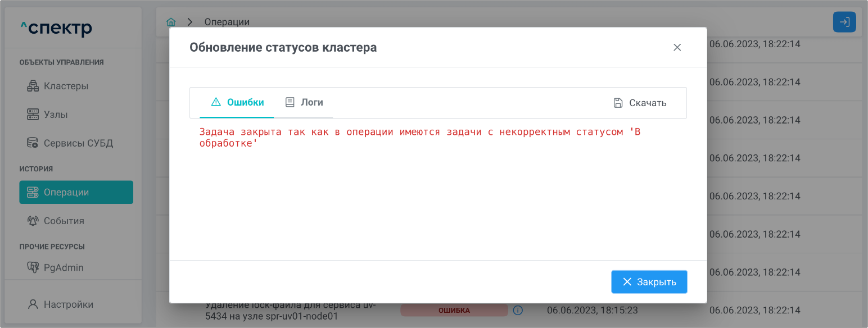Open the Логи tab
Screen dimensions: 868x328
coord(304,102)
